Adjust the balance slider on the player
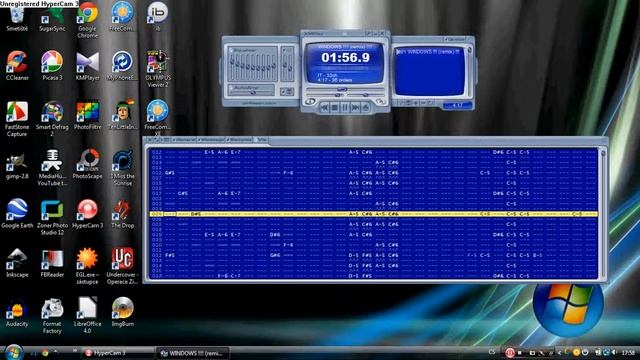Viewport: 640px width, 360px height. [365, 95]
